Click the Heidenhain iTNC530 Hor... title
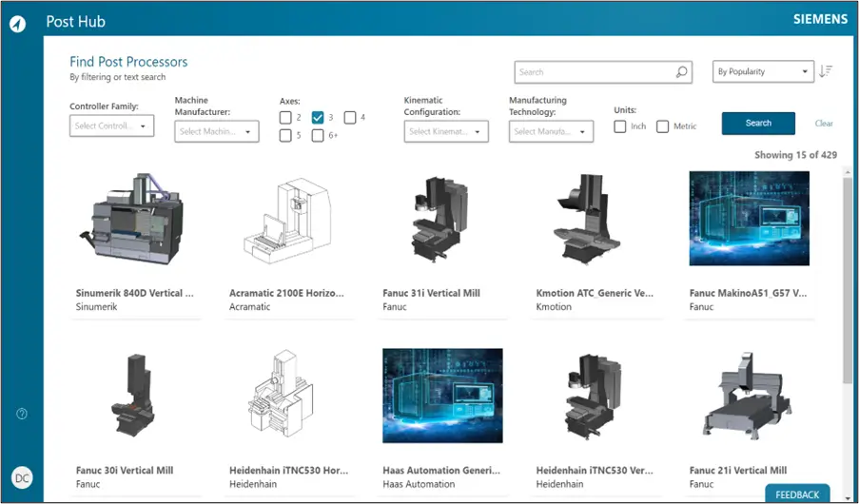 288,470
